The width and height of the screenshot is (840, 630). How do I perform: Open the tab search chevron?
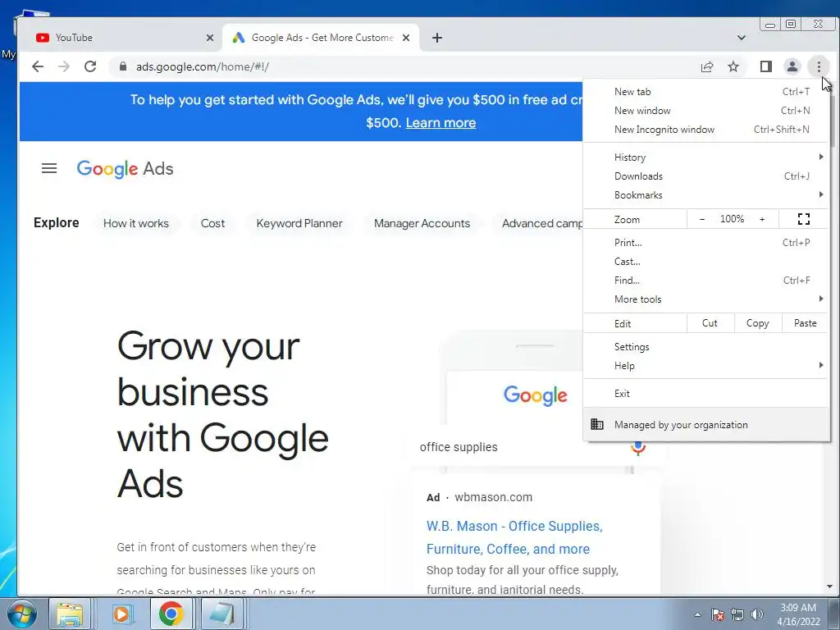coord(742,38)
